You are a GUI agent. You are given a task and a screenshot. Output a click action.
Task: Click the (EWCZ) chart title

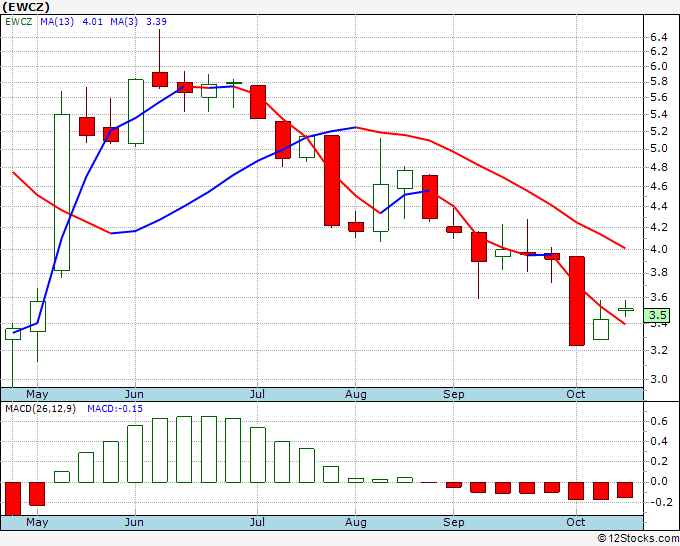(26, 7)
